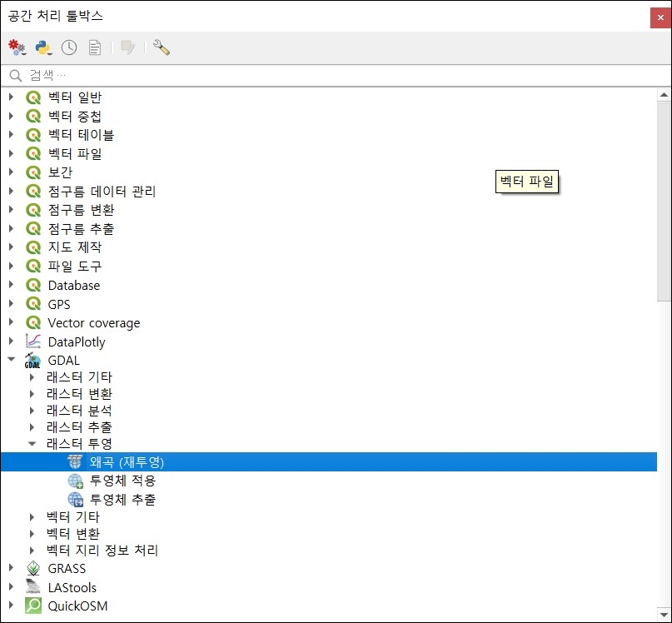Click the DataPlotly chart icon
Image resolution: width=672 pixels, height=623 pixels.
[x=33, y=341]
